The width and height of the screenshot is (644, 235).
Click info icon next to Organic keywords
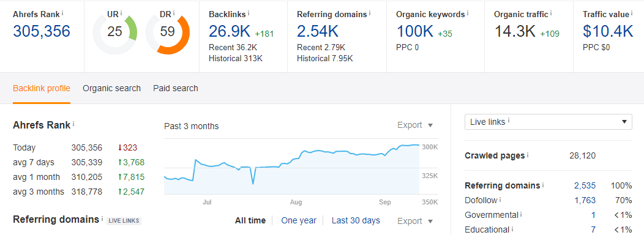(469, 13)
